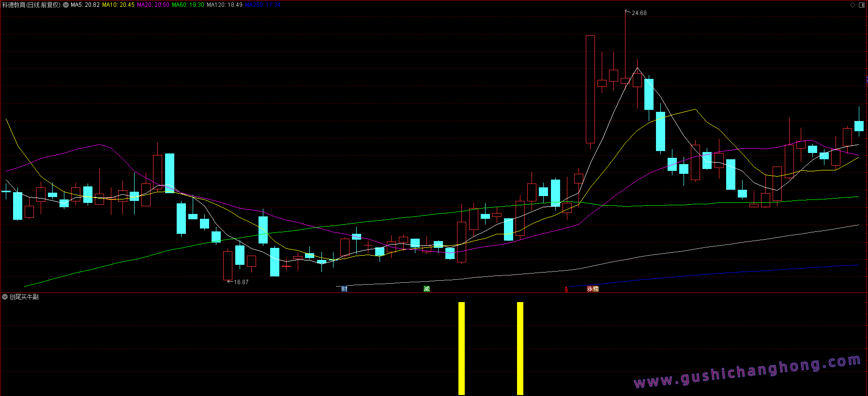Screen dimensions: 868x396
Task: Click the green 减 event marker
Action: pos(426,289)
